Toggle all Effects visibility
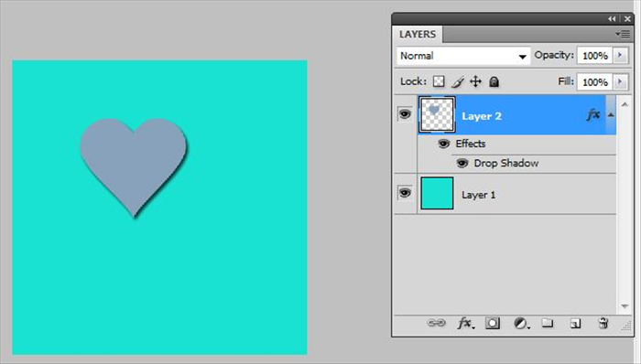641x364 pixels. pos(443,144)
